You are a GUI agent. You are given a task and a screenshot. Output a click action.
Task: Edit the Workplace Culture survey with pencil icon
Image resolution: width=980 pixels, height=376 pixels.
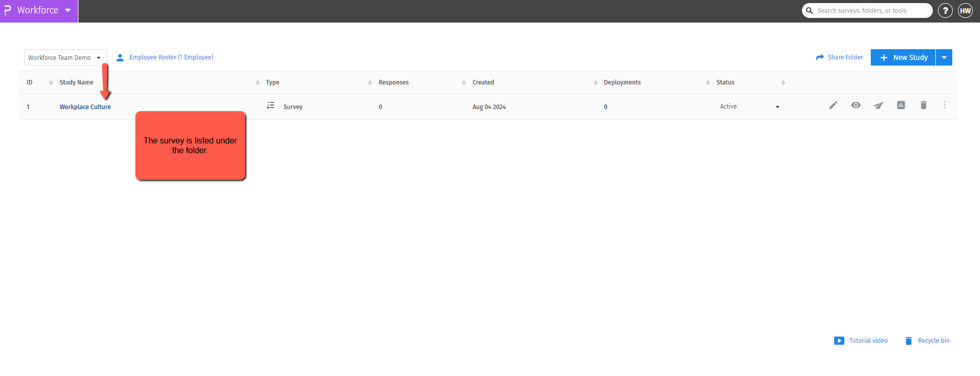pos(833,105)
